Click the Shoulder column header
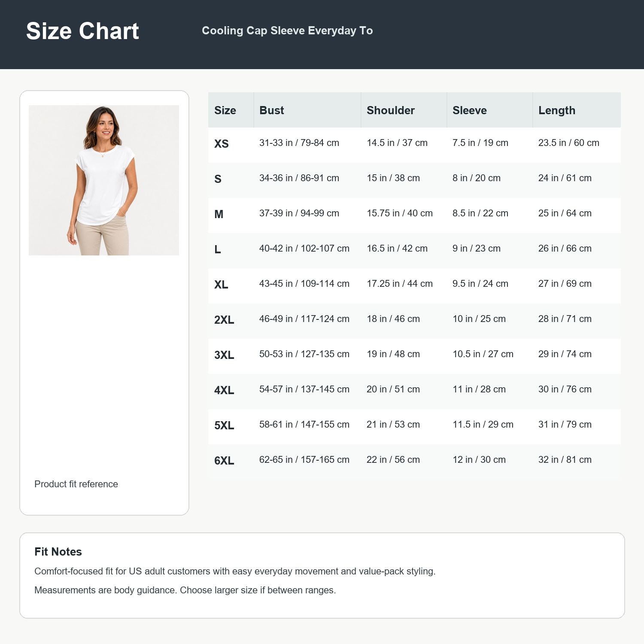Screen dimensions: 644x644 [391, 110]
